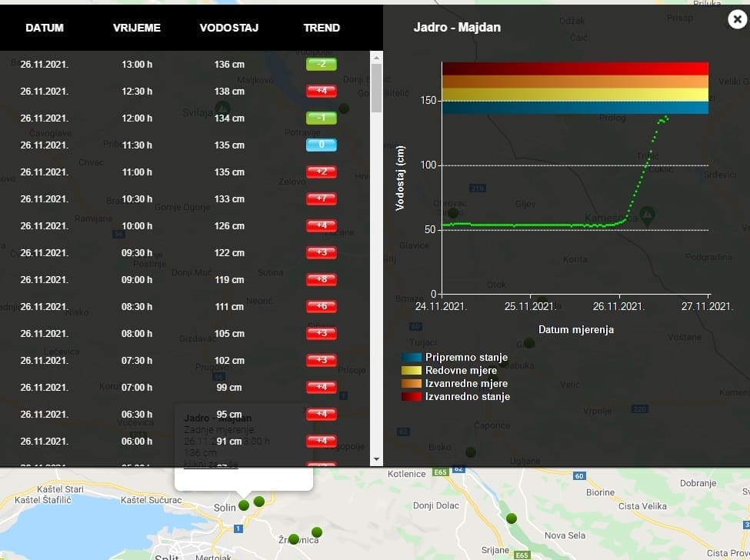
Task: Click the blue Pripremno stanje legend swatch
Action: [x=412, y=358]
